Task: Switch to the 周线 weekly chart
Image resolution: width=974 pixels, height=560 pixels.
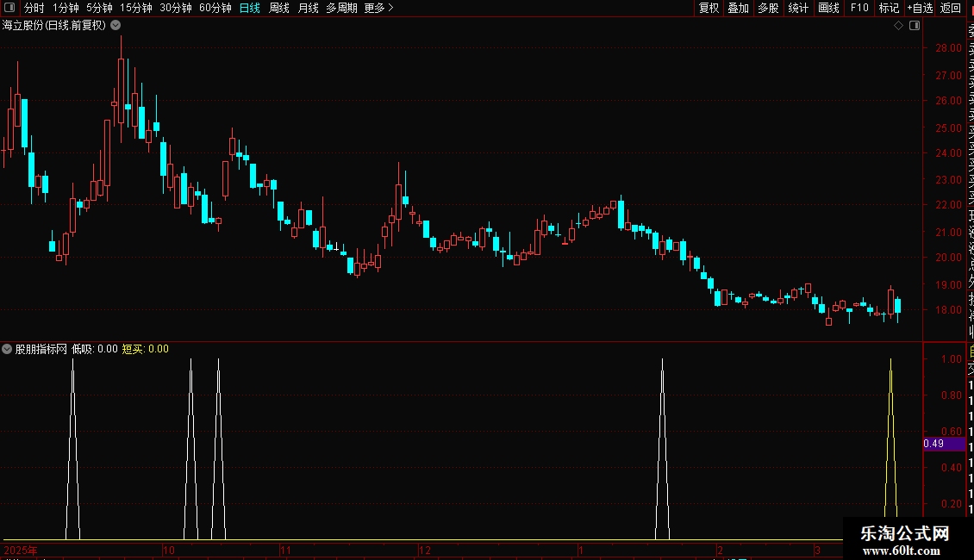Action: [x=279, y=8]
